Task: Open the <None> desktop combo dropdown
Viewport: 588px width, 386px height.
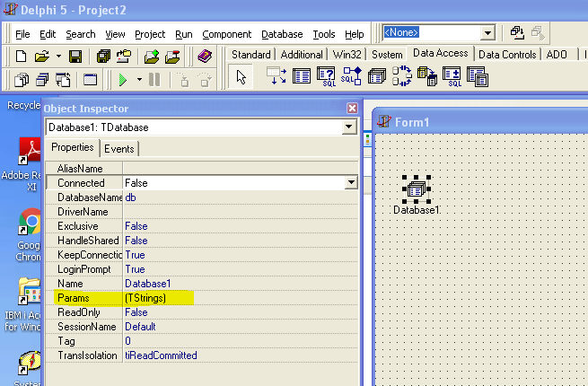Action: coord(487,33)
